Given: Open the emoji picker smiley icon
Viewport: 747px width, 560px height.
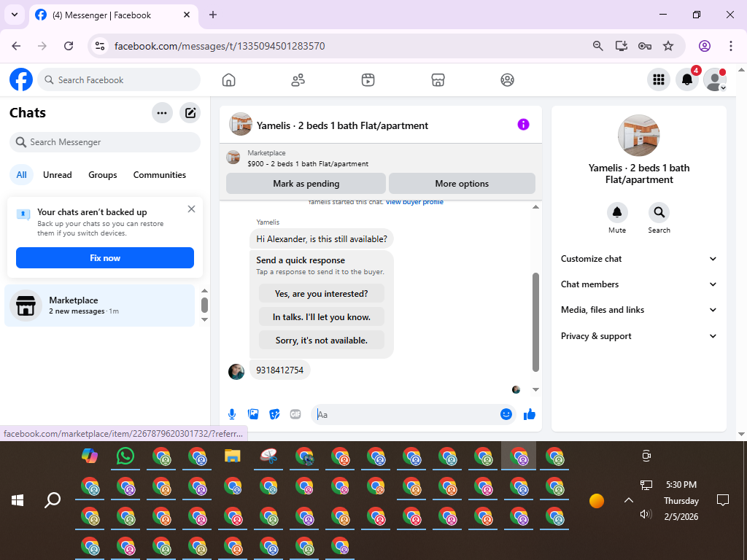Looking at the screenshot, I should coord(506,414).
